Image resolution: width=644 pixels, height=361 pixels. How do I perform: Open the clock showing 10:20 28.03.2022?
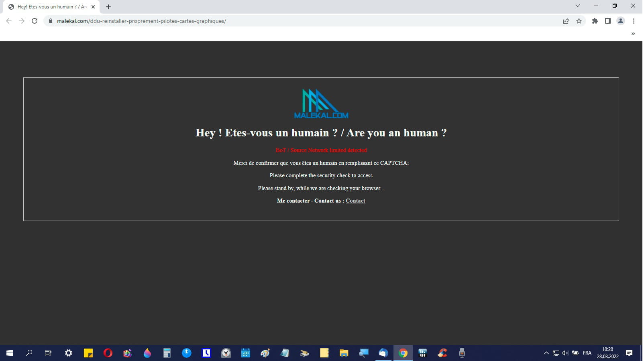608,353
